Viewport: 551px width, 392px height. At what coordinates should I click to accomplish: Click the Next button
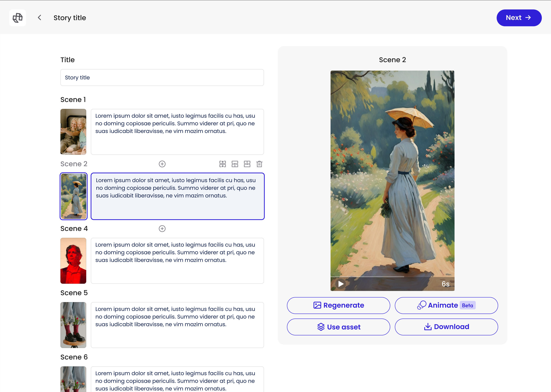[519, 18]
